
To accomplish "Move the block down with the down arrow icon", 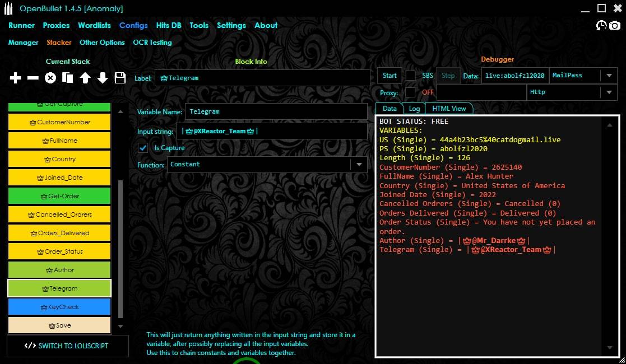I will click(103, 78).
